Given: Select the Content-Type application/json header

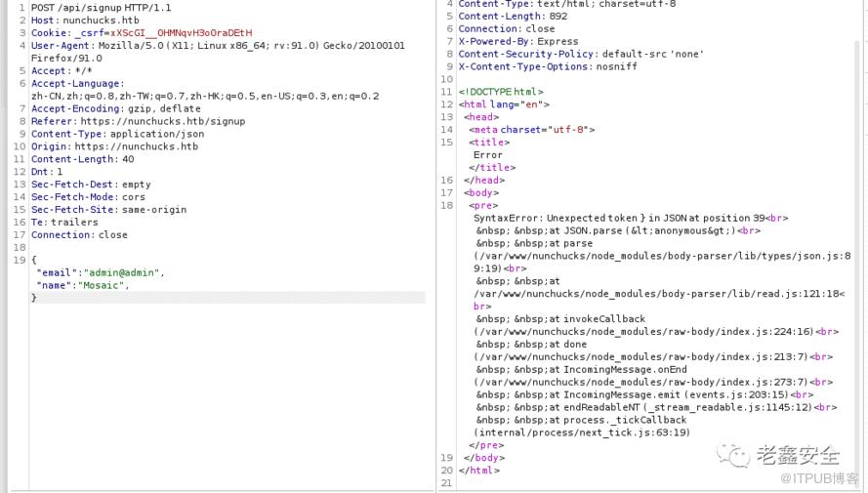Looking at the screenshot, I should click(117, 135).
